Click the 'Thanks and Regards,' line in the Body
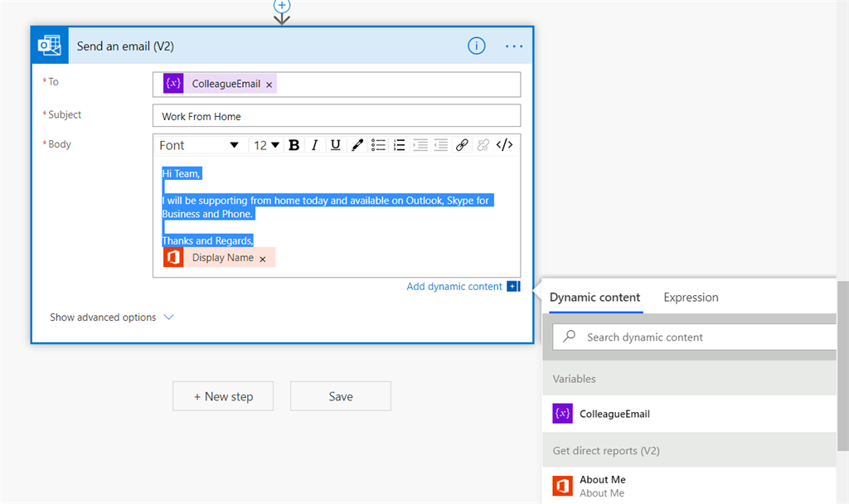 (x=207, y=241)
